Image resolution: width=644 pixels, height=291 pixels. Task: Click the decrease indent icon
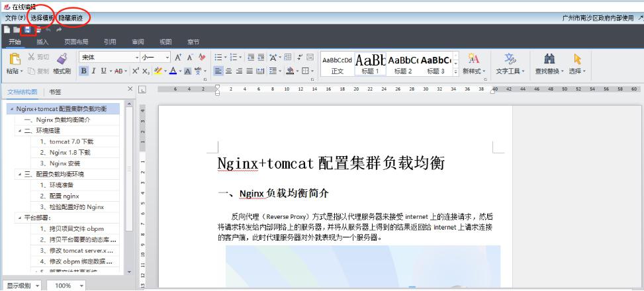[251, 57]
